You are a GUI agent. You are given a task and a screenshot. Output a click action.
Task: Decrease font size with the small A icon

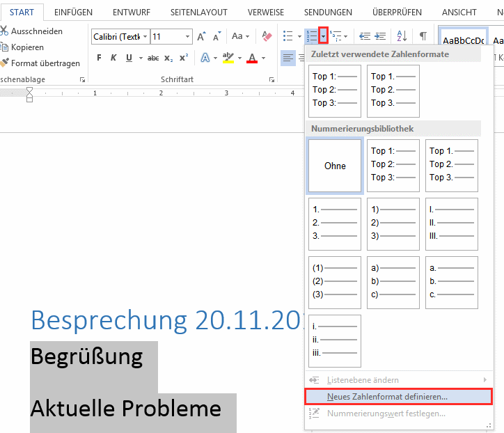(x=217, y=36)
